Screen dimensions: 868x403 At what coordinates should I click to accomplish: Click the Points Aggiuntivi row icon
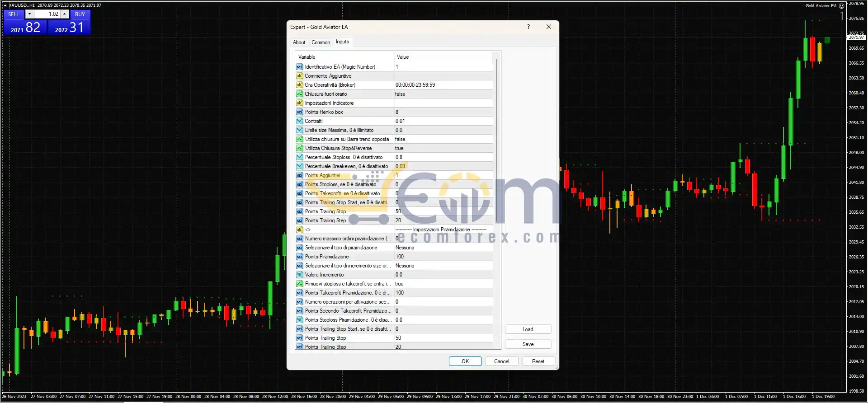point(299,175)
